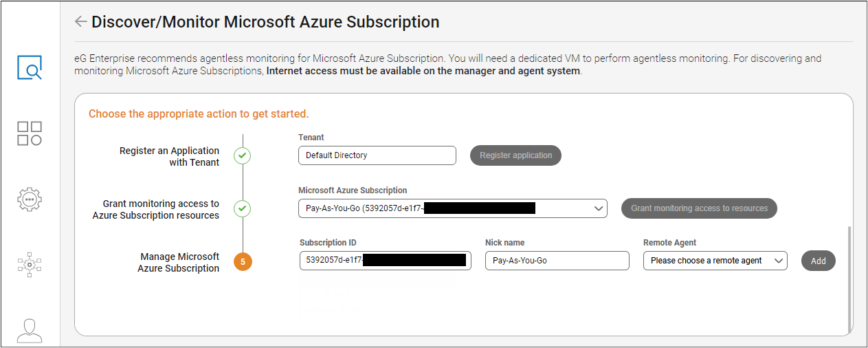868x348 pixels.
Task: Click the back arrow beside the page title
Action: pos(80,22)
